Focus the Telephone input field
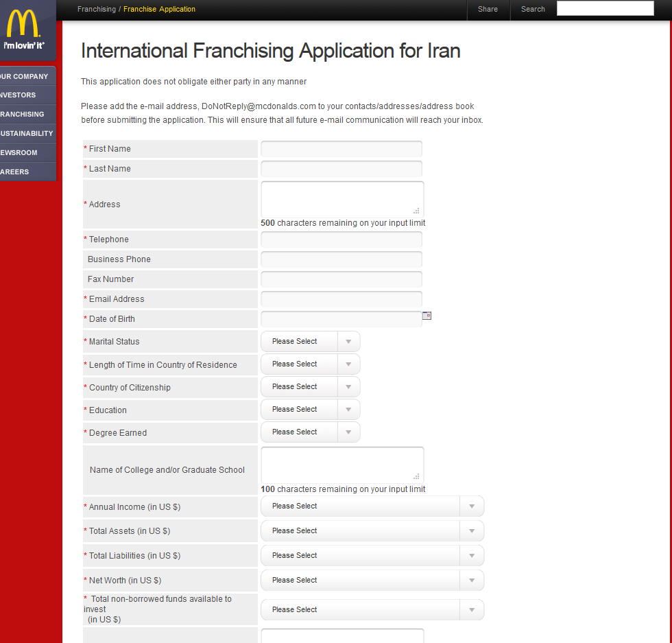This screenshot has width=672, height=643. [x=341, y=239]
